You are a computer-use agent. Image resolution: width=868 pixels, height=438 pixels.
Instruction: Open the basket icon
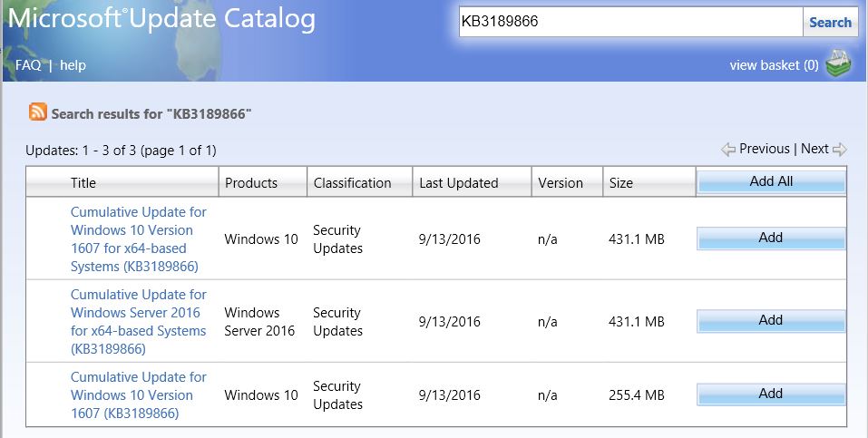pyautogui.click(x=838, y=63)
